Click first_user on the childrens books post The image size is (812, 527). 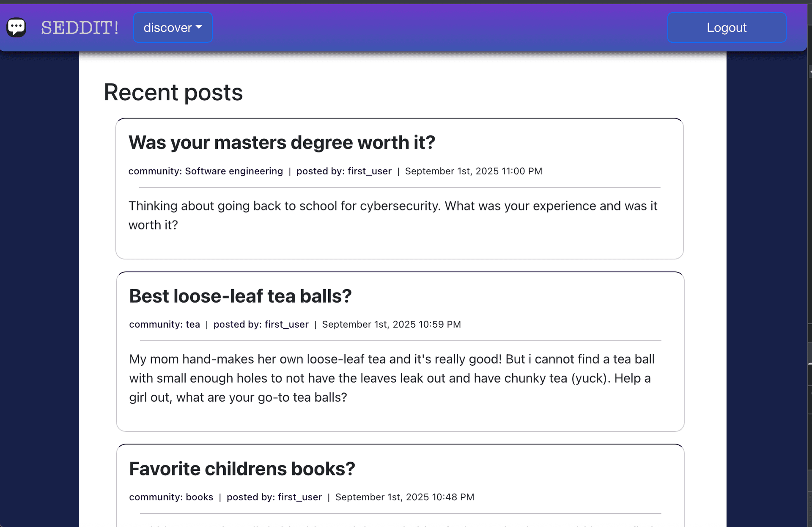click(299, 497)
